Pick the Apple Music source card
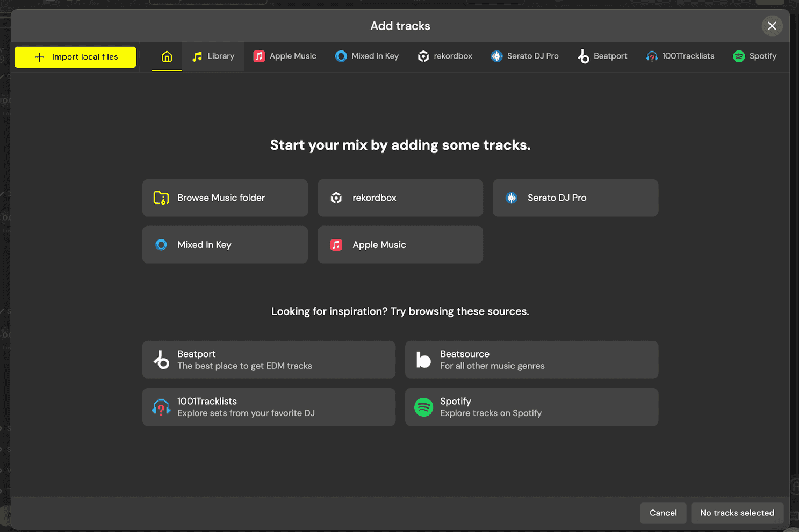Image resolution: width=799 pixels, height=532 pixels. [400, 245]
